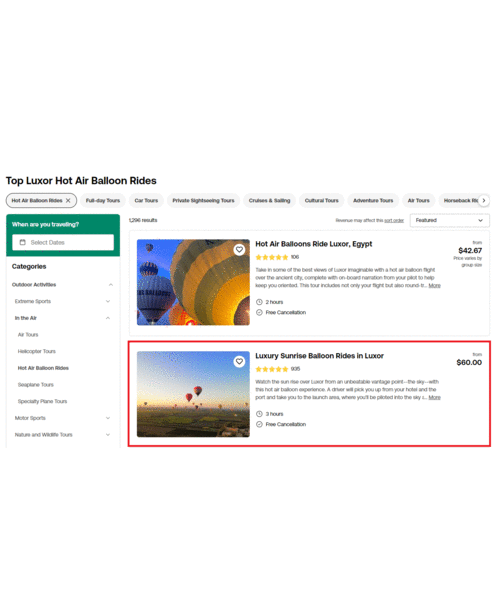Choose Seaplane Tours in the sidebar
The image size is (498, 616).
pos(36,385)
